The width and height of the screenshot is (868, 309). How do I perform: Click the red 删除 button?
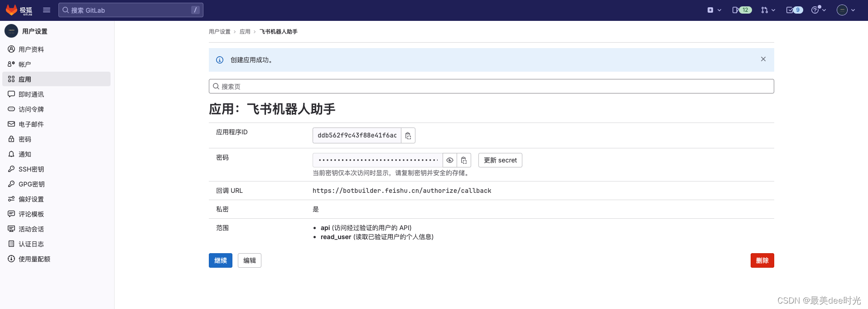(x=762, y=260)
